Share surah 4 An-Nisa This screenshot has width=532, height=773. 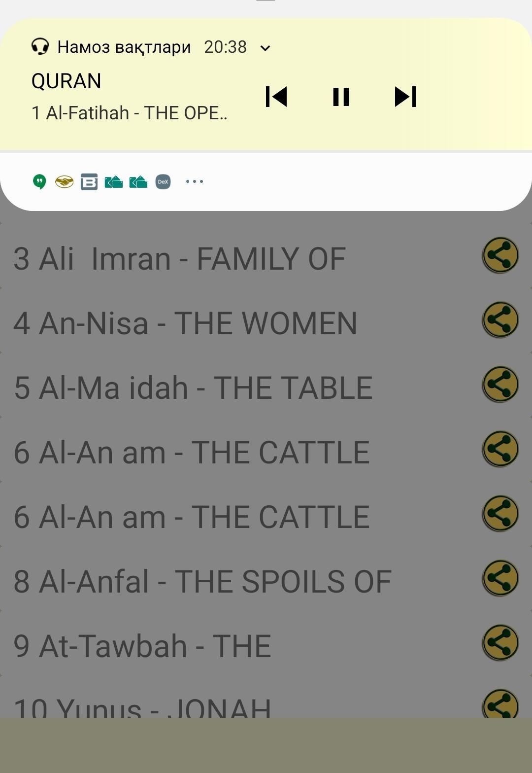coord(500,320)
